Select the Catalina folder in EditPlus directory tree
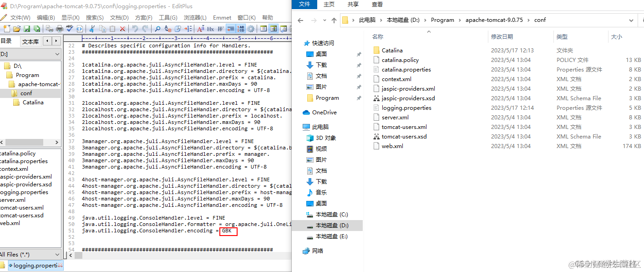 [x=33, y=103]
